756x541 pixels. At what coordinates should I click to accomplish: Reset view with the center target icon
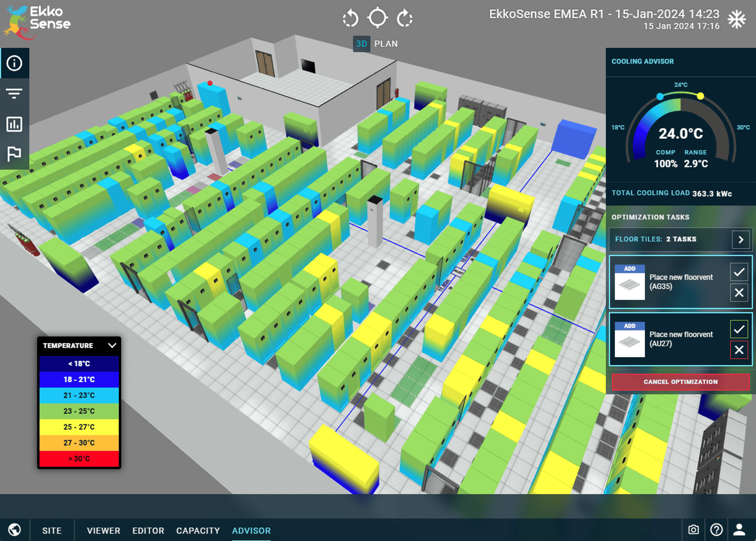coord(377,18)
